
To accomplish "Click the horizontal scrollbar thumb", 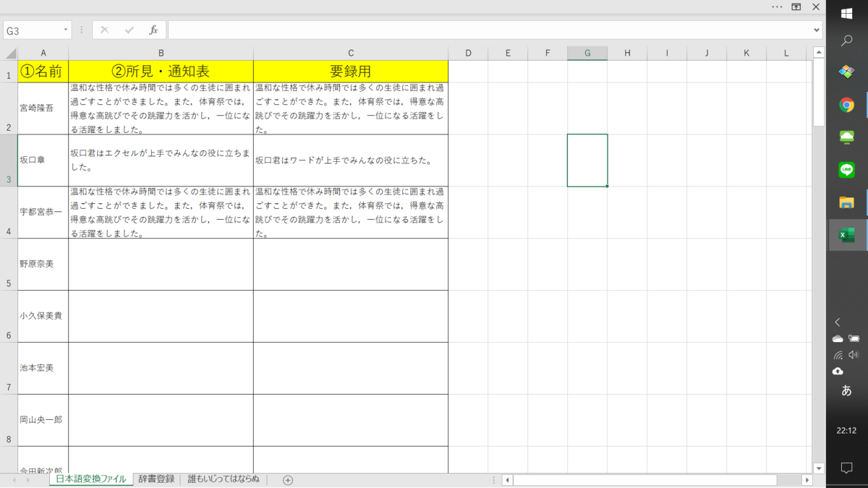I will tap(645, 480).
